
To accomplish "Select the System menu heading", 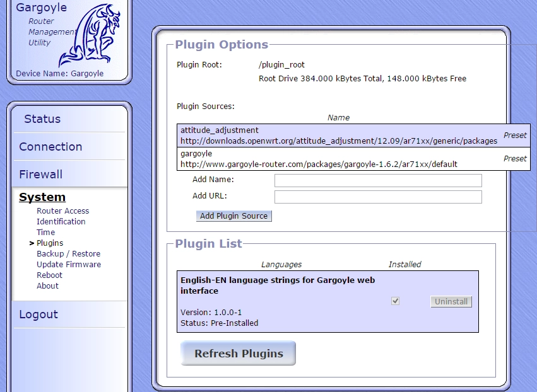I will click(x=42, y=197).
